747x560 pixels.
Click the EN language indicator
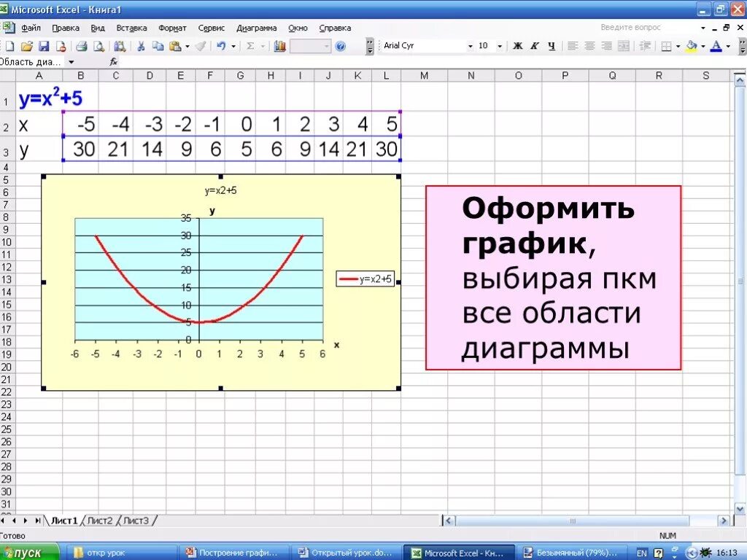click(x=642, y=553)
